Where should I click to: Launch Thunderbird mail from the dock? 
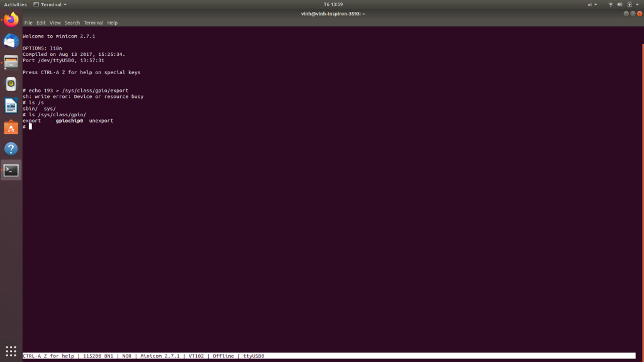coord(11,41)
